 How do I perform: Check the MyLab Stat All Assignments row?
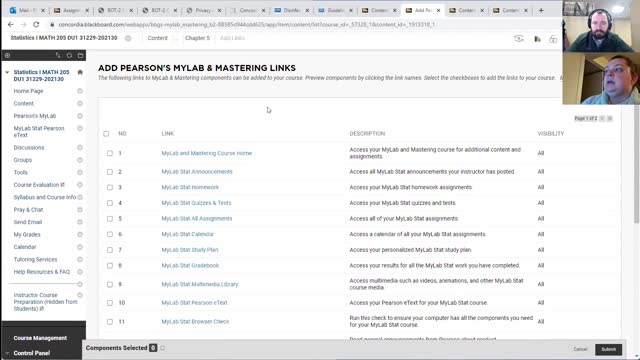click(x=110, y=219)
